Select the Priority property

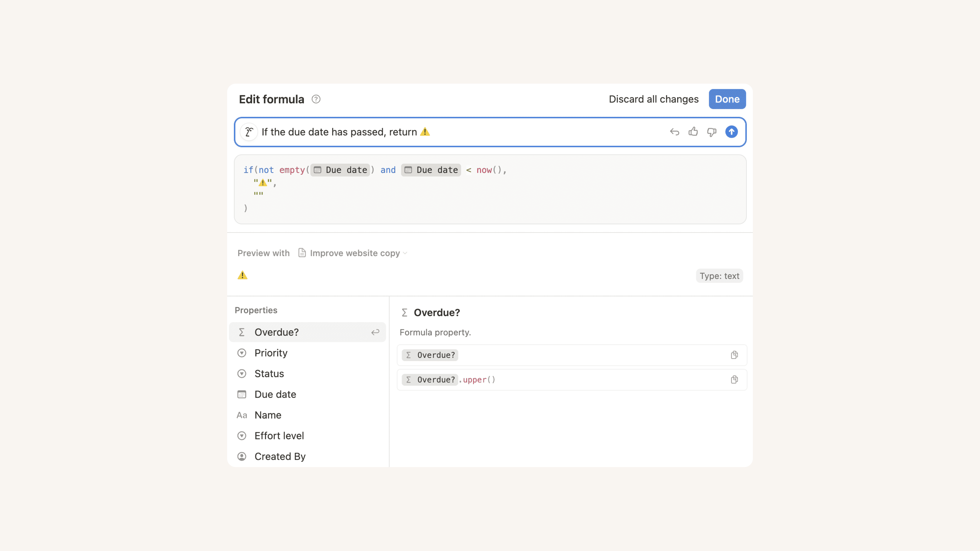pos(271,353)
